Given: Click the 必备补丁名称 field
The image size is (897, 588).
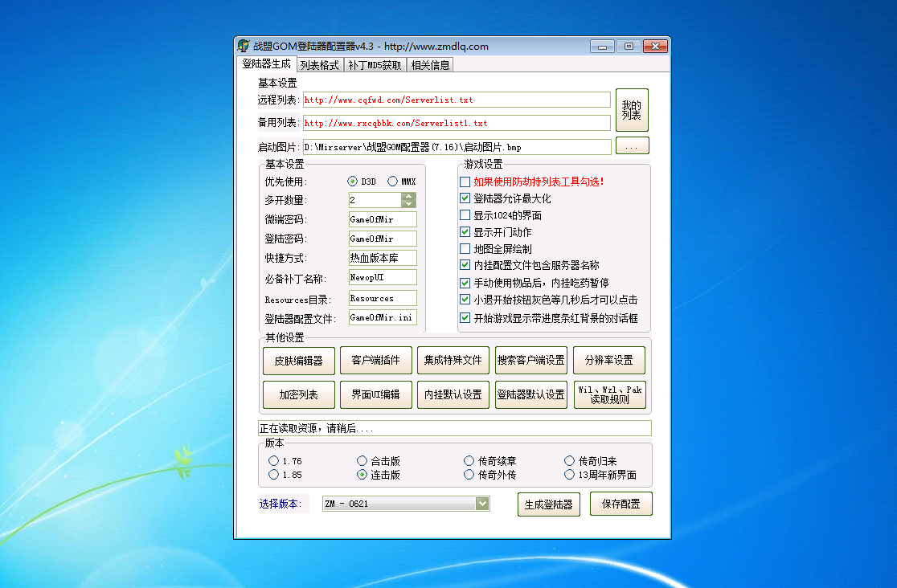Looking at the screenshot, I should pos(383,277).
